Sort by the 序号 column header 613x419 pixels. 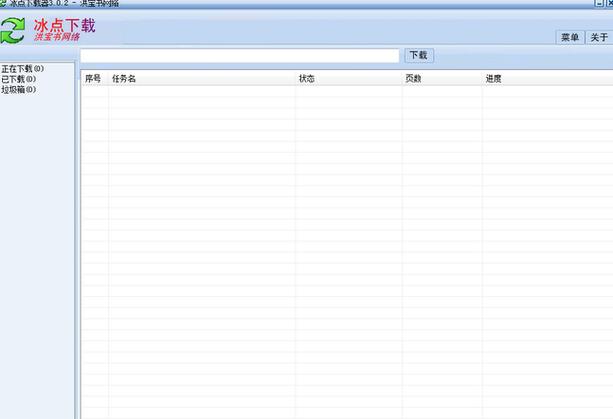[x=95, y=79]
